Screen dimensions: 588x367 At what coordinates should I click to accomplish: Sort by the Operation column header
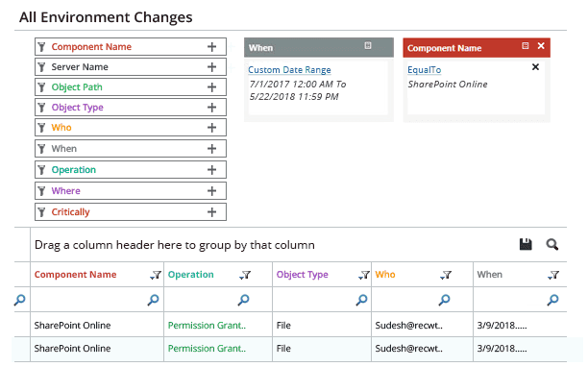point(191,275)
